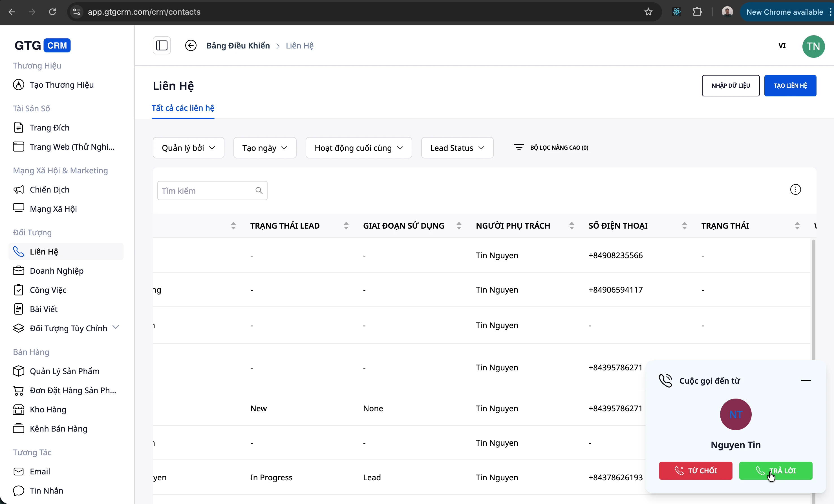Click the search magnifier icon
This screenshot has width=834, height=504.
(259, 191)
